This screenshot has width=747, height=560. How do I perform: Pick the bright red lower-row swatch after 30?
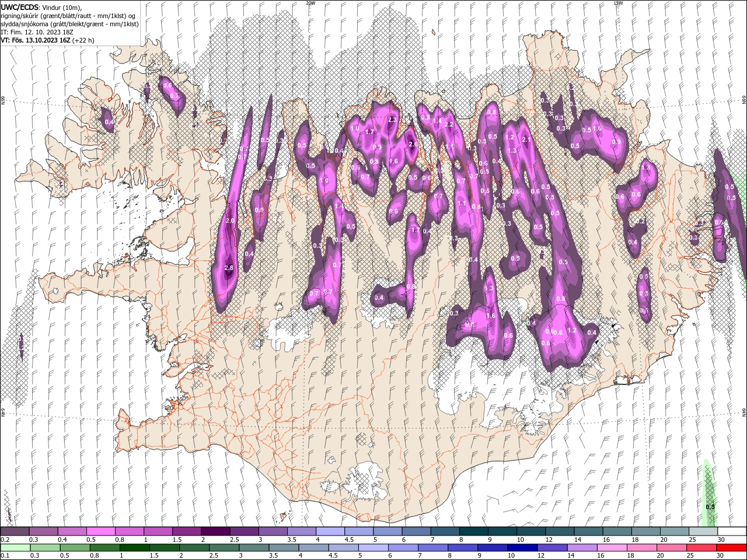point(732,548)
